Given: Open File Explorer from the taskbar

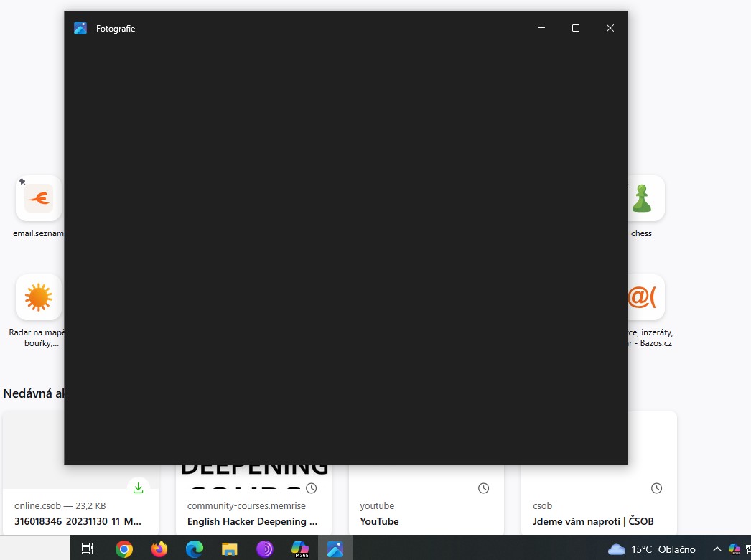Looking at the screenshot, I should click(x=230, y=549).
